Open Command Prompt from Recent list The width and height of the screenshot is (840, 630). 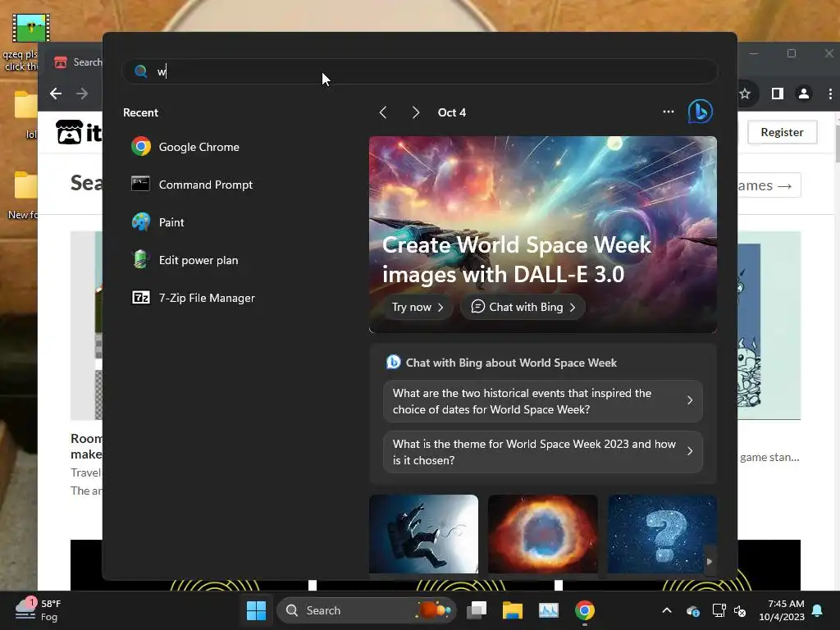[192, 185]
